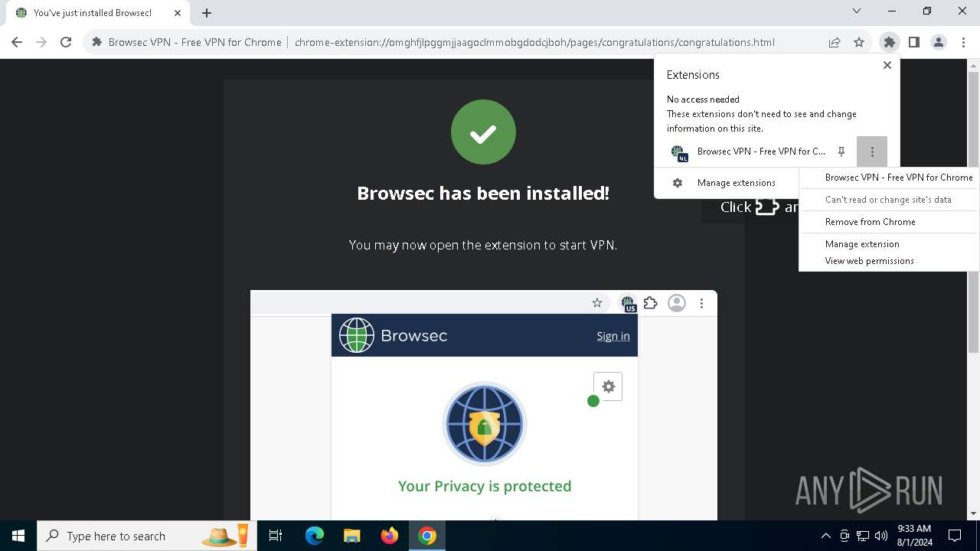Image resolution: width=980 pixels, height=551 pixels.
Task: Close the Extensions popup
Action: point(887,65)
